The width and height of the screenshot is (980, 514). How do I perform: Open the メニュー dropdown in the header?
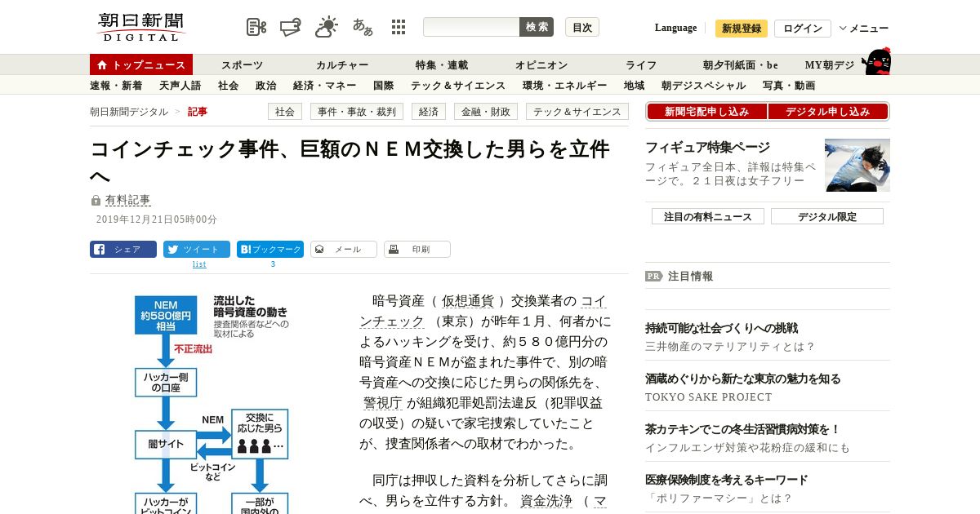(864, 29)
